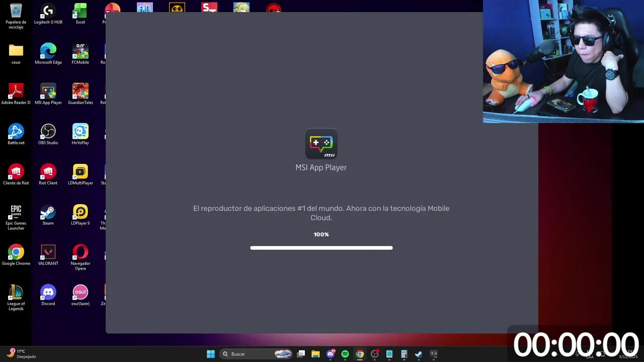This screenshot has height=362, width=644.
Task: Open the FCMobile desktop shortcut
Action: (80, 54)
